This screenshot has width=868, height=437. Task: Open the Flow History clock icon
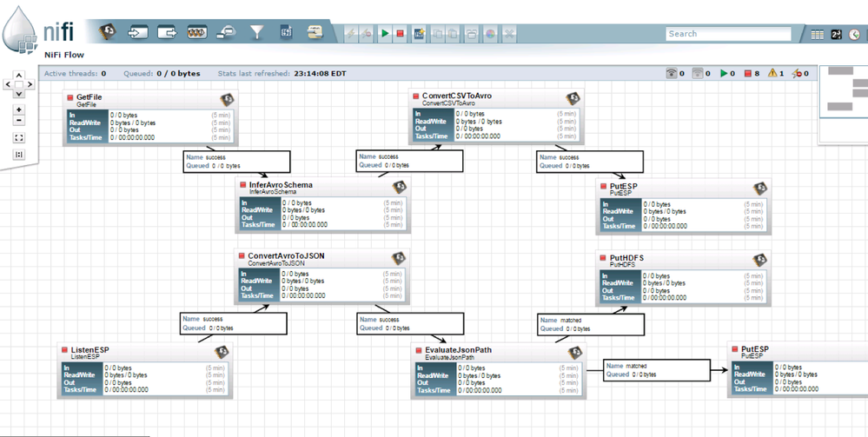coord(856,35)
